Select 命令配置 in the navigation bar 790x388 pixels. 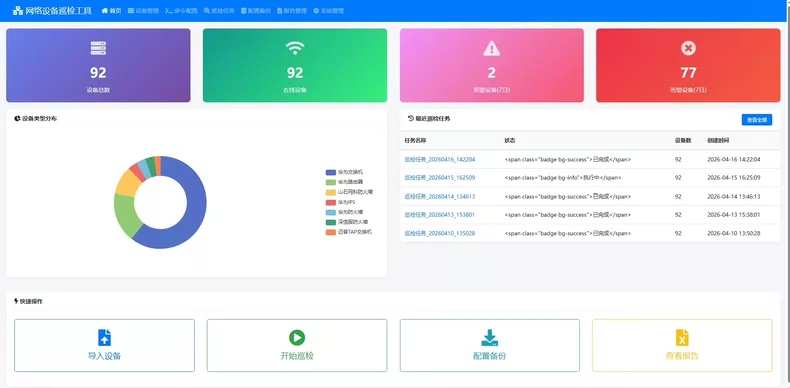pos(181,11)
